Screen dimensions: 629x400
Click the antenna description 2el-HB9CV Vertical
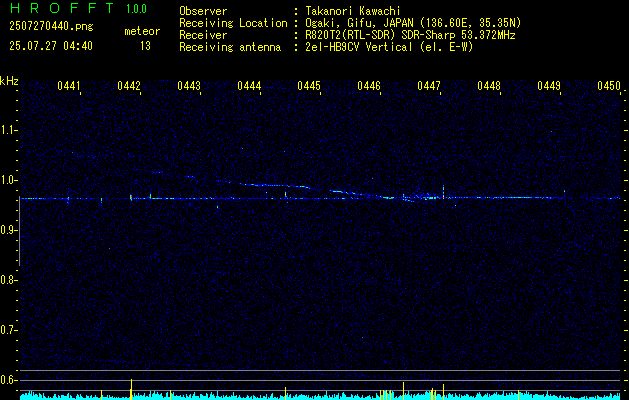(389, 47)
